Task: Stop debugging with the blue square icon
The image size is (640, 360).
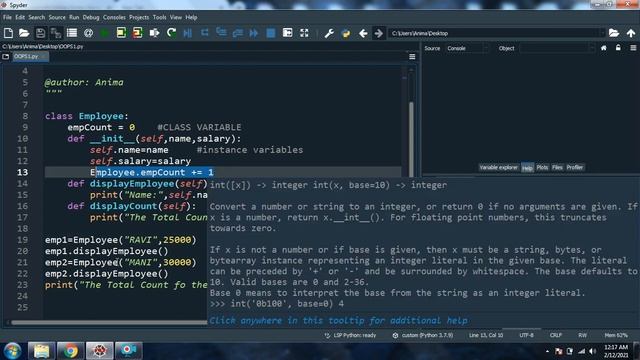Action: (271, 33)
